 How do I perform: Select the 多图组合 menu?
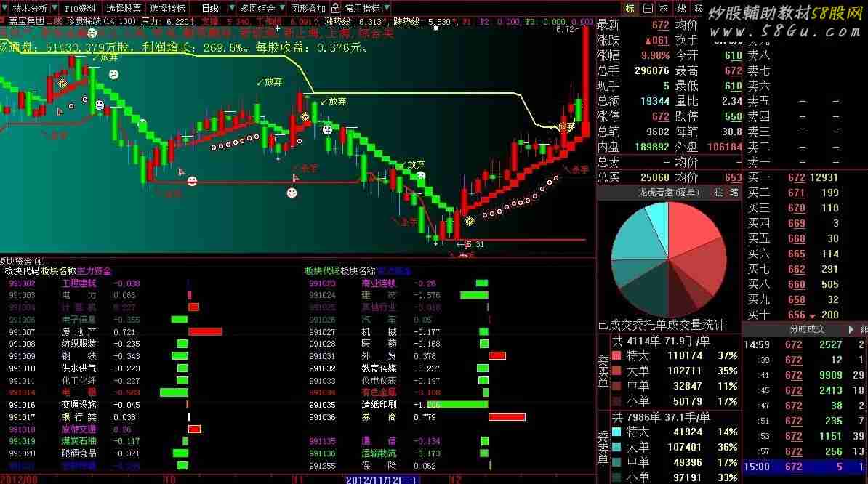(x=257, y=8)
